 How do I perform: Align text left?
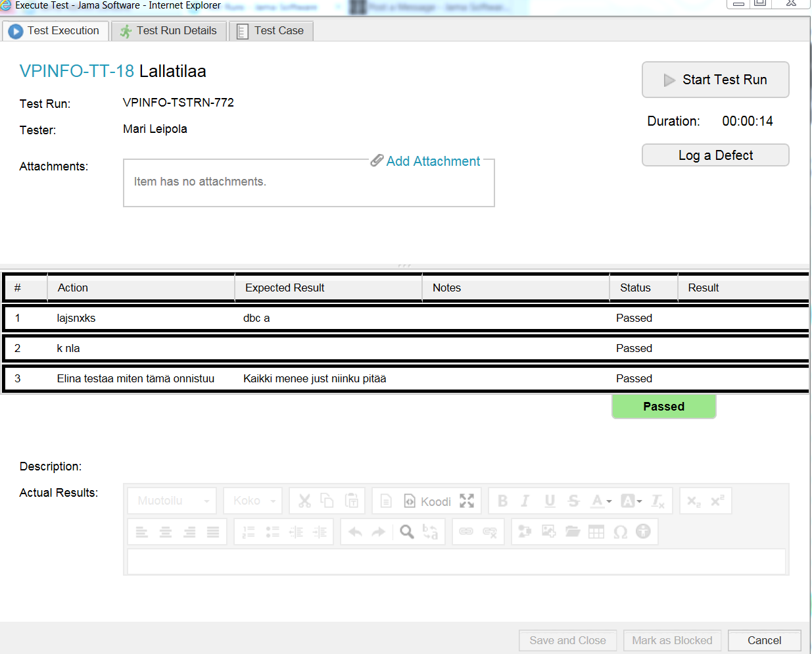(142, 532)
